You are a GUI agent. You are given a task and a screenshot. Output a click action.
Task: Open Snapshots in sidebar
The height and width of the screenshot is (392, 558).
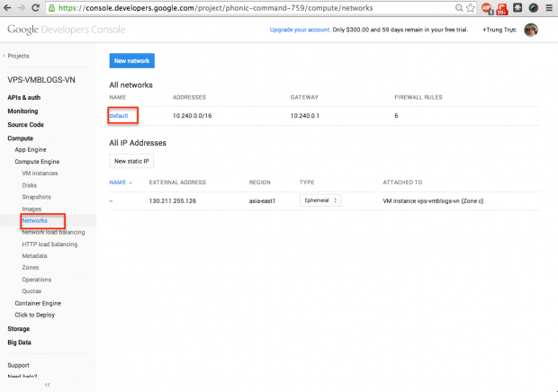coord(36,197)
